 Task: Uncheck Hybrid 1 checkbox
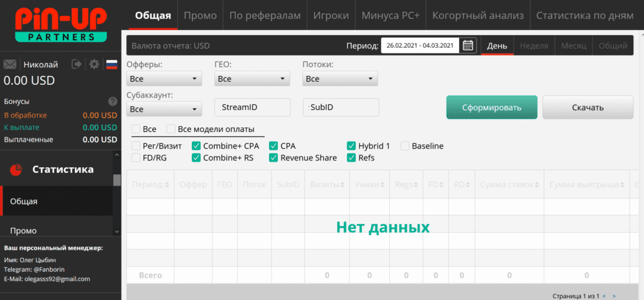(351, 146)
